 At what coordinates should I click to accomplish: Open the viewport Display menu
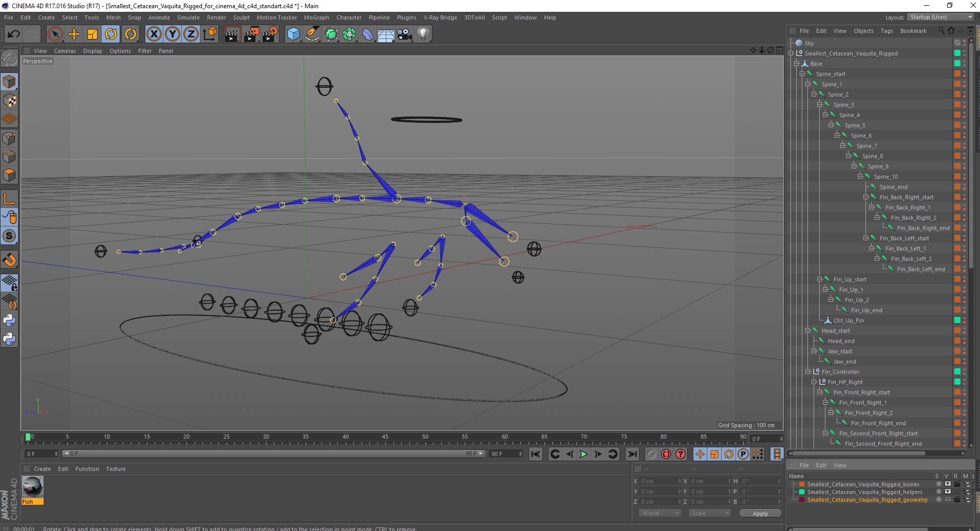[92, 51]
